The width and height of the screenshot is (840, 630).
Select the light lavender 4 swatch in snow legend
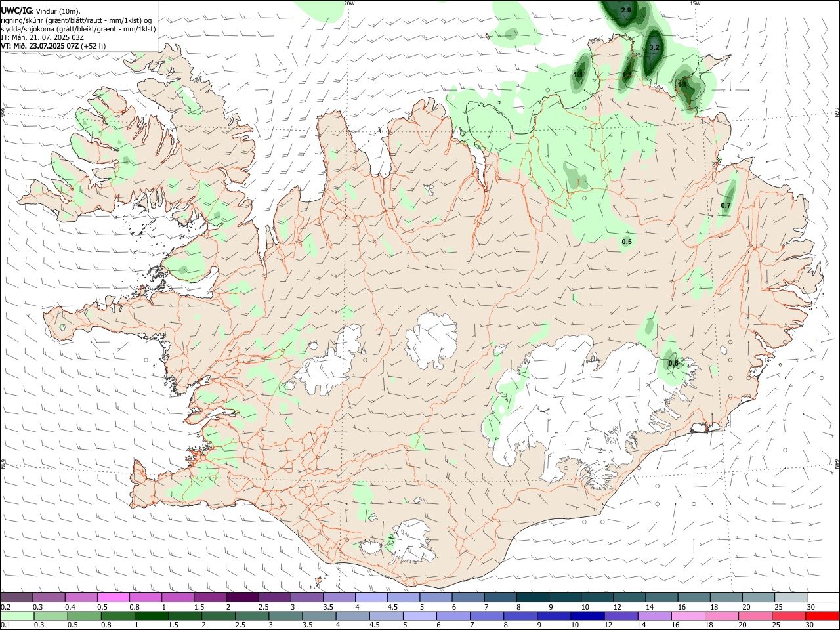(x=371, y=598)
